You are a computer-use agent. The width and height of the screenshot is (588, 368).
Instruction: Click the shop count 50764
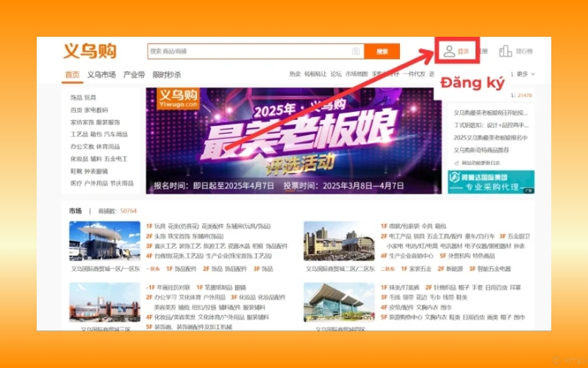[x=128, y=211]
